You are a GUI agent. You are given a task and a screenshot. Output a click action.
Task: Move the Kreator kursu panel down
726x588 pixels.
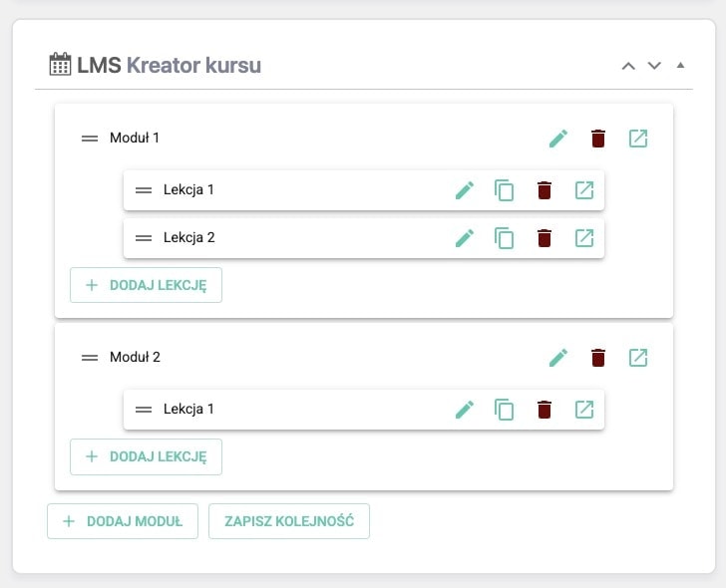coord(654,67)
